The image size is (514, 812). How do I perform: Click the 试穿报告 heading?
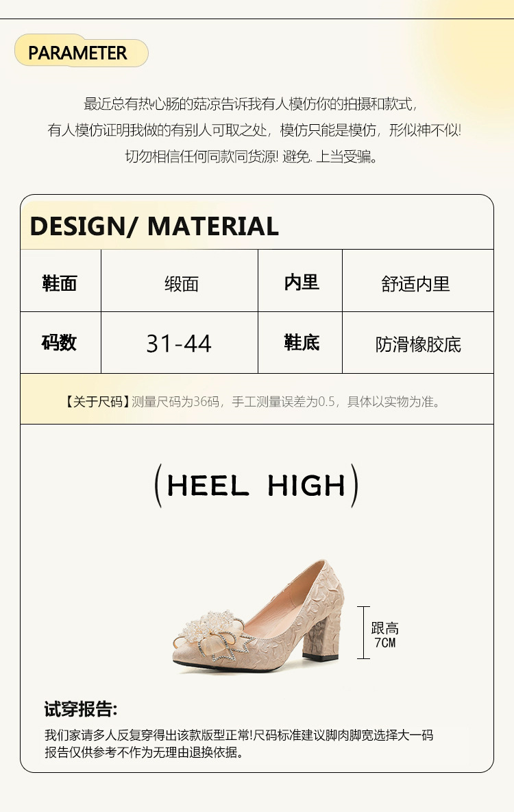[x=81, y=709]
